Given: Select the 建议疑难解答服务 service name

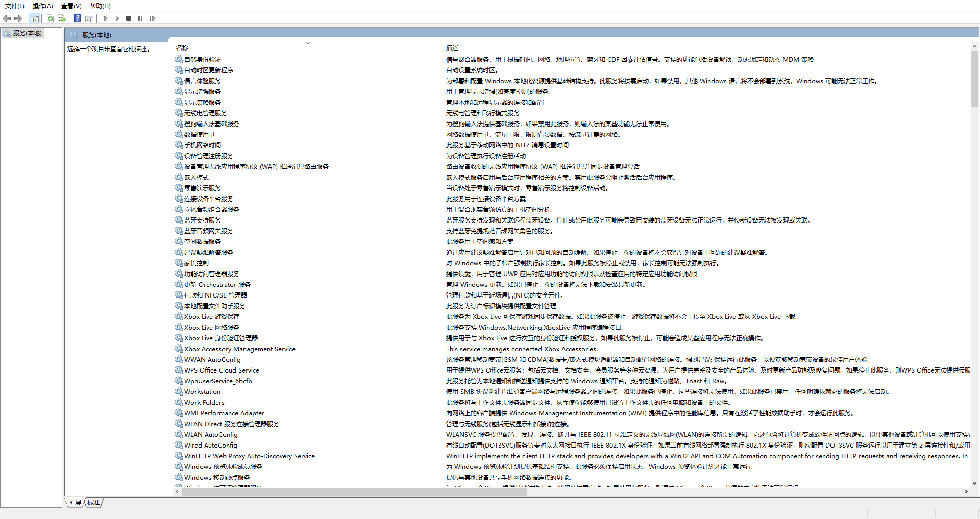Looking at the screenshot, I should click(x=209, y=253).
